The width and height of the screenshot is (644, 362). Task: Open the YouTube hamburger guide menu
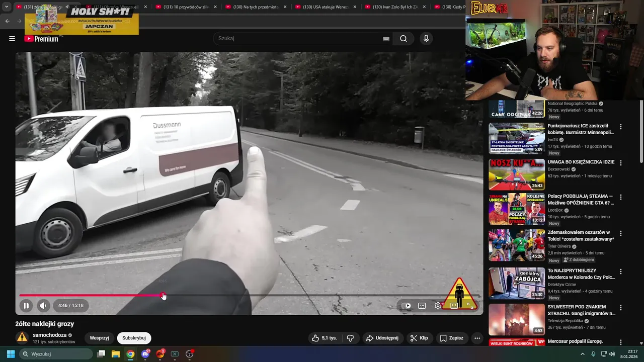[12, 39]
